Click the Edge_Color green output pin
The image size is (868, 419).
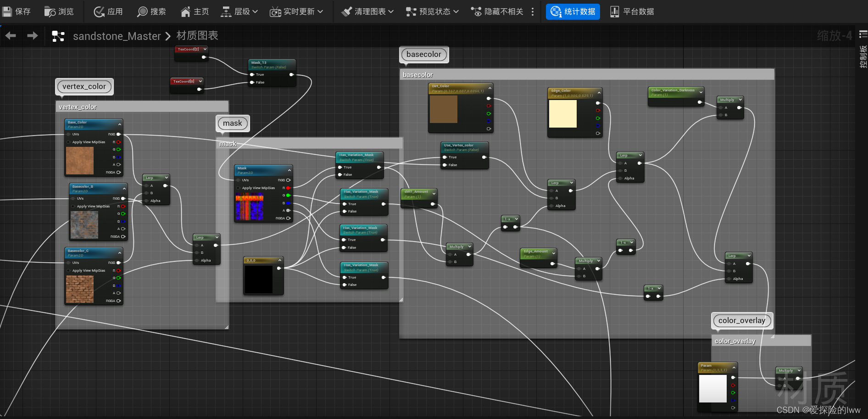pyautogui.click(x=598, y=118)
